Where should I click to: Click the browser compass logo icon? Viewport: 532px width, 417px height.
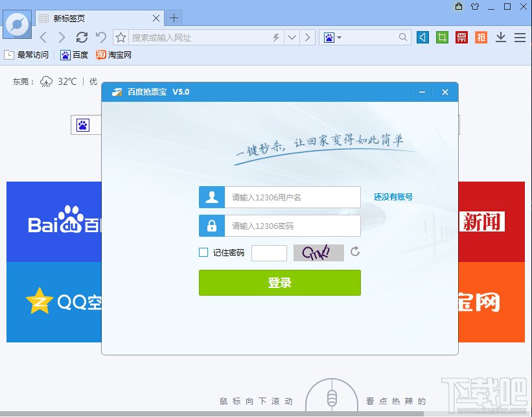[x=17, y=25]
